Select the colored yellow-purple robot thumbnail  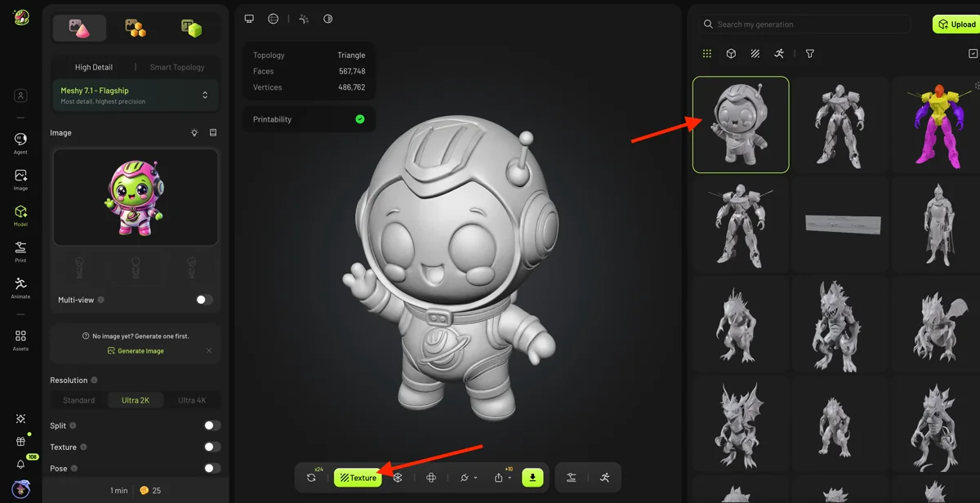click(x=936, y=125)
